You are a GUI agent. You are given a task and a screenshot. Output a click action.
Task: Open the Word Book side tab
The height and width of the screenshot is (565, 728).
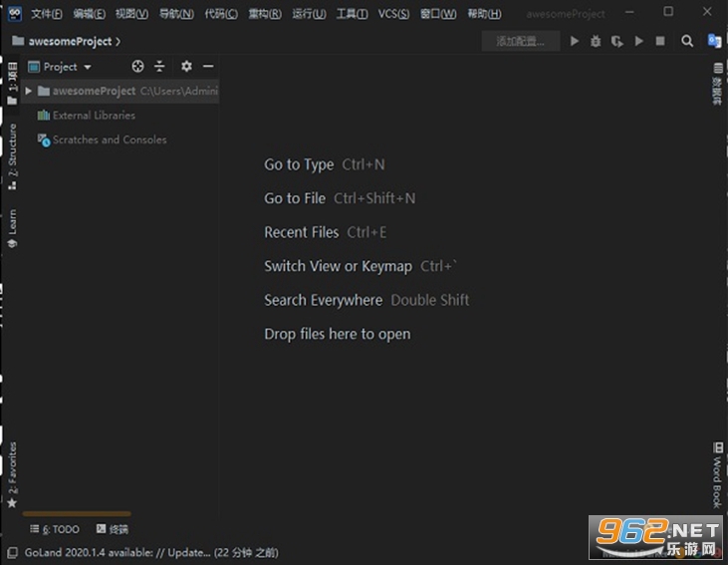pyautogui.click(x=717, y=475)
